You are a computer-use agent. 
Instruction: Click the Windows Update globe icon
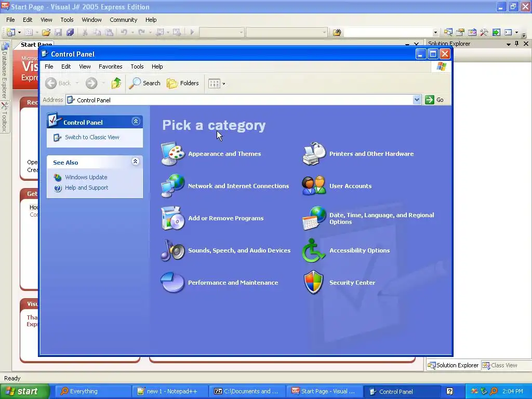pyautogui.click(x=58, y=177)
